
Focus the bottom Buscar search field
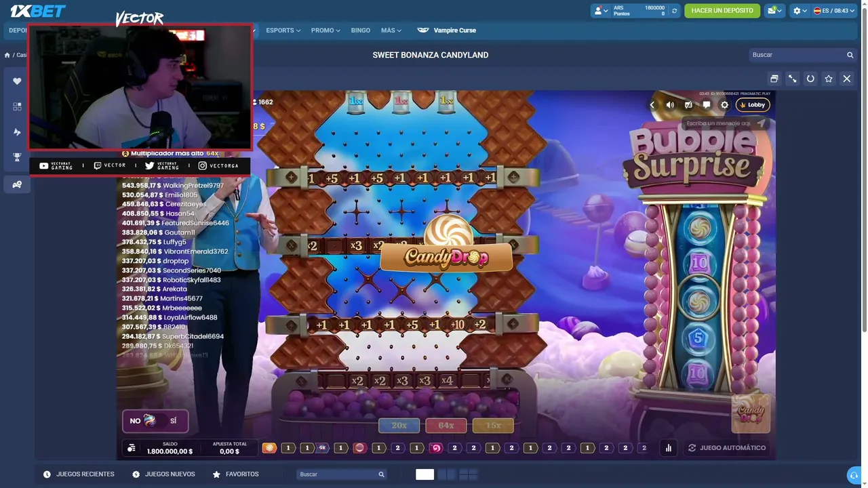coord(341,474)
